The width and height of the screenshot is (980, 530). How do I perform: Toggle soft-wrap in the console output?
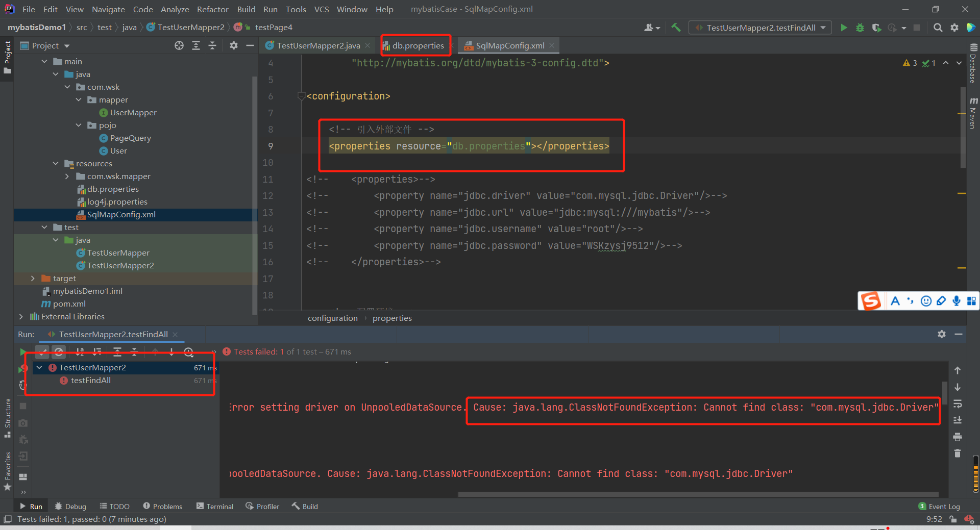(x=958, y=404)
